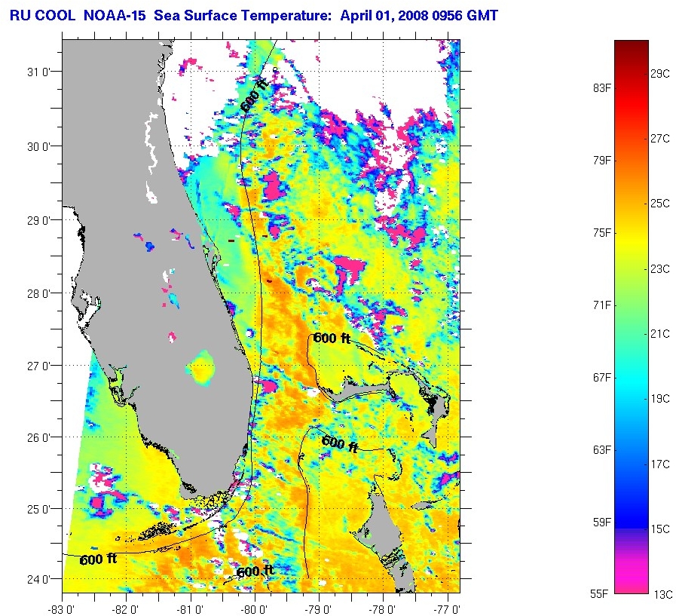Click the latitude label "25 0'"
676x616 pixels.
38,509
